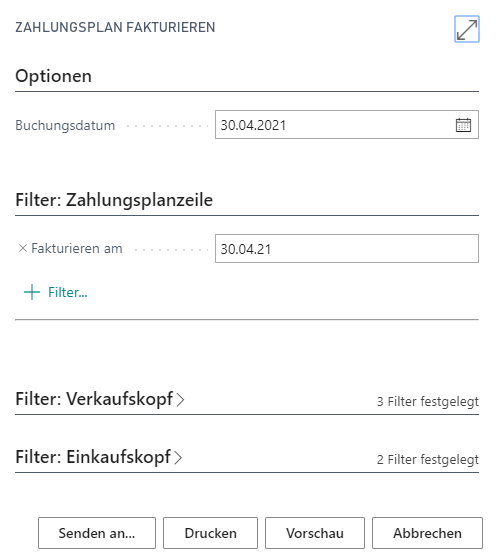Viewport: 496px width, 560px height.
Task: Click the Senden an... button
Action: coord(97,533)
